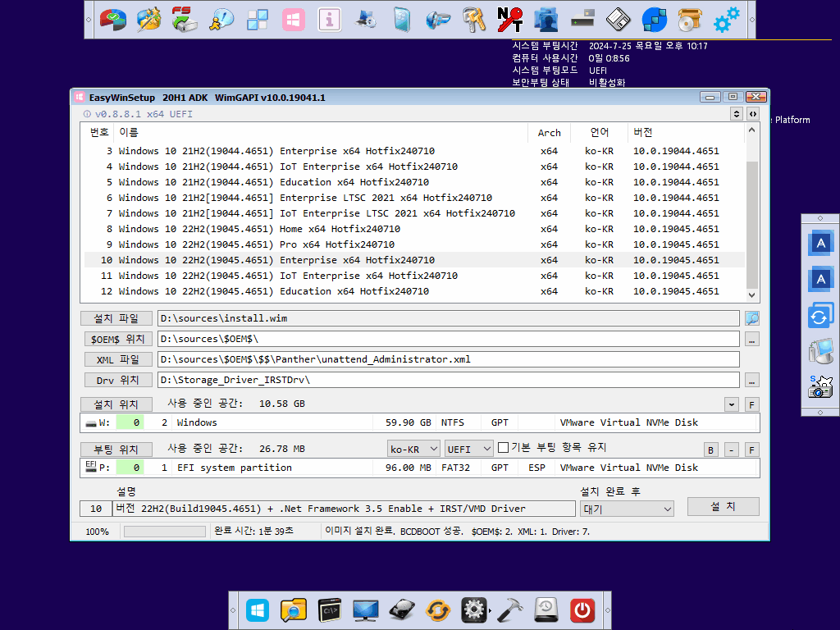Click the '설치 파일' button

tap(116, 319)
